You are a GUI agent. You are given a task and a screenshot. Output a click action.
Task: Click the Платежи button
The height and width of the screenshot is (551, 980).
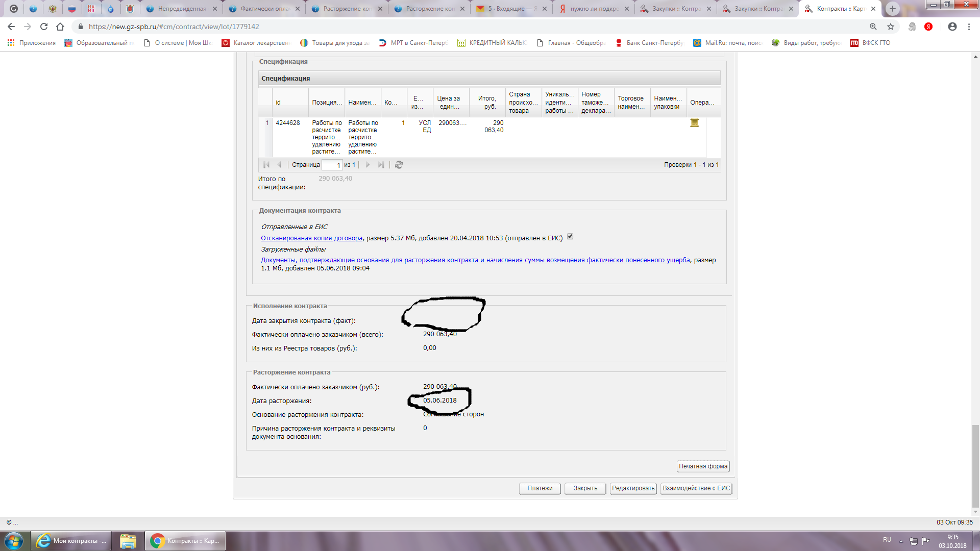tap(540, 488)
